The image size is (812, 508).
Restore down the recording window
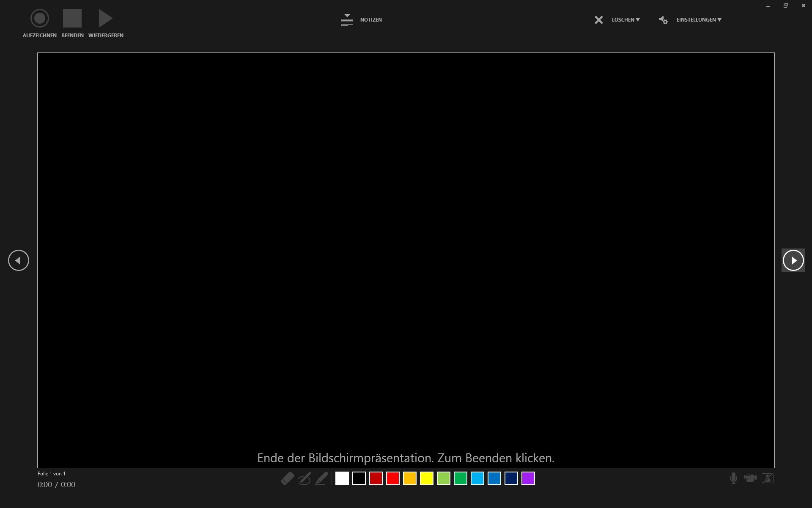pos(785,6)
